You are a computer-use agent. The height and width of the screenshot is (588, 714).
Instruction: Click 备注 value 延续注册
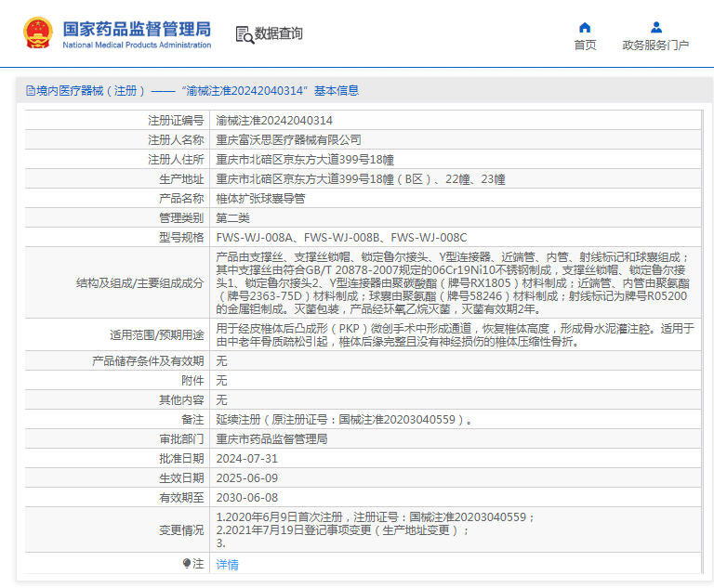click(x=344, y=420)
